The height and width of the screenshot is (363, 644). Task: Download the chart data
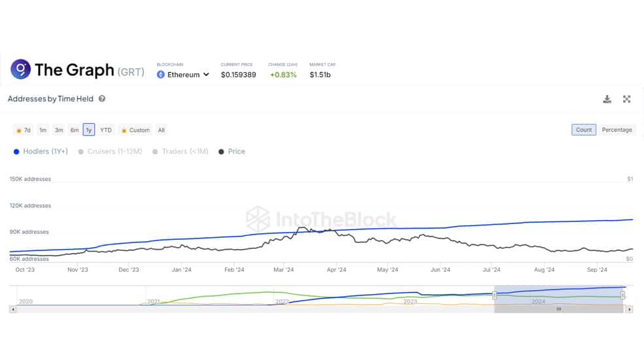click(x=607, y=99)
